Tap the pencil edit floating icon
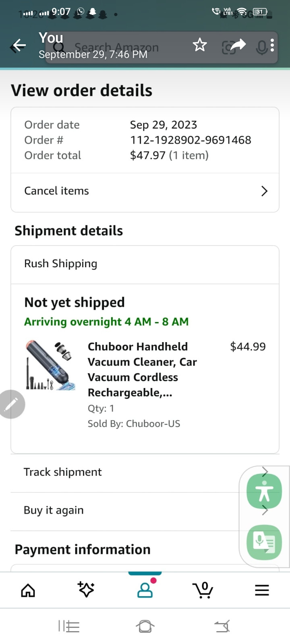The height and width of the screenshot is (644, 290). (x=12, y=404)
